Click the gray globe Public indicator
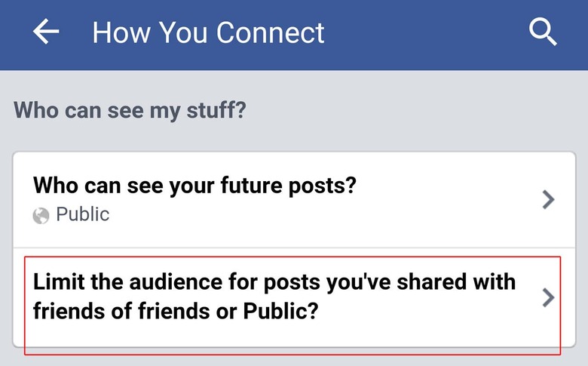 point(41,216)
